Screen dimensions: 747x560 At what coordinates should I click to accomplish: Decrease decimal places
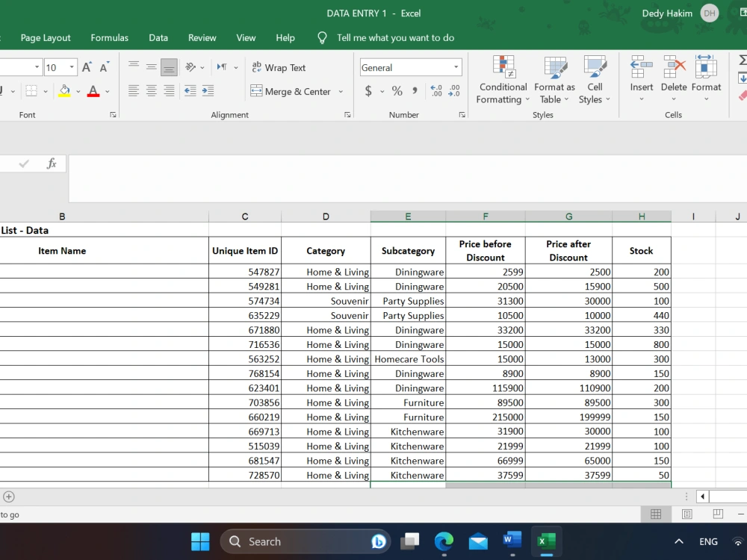point(454,90)
